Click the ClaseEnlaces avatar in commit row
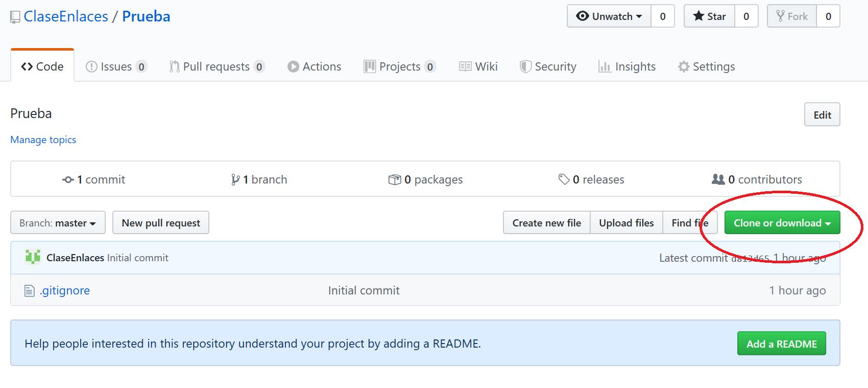868x388 pixels. (x=33, y=257)
